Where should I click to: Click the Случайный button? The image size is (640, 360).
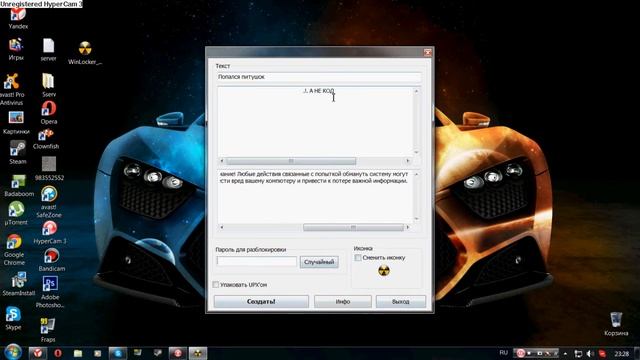tap(319, 262)
